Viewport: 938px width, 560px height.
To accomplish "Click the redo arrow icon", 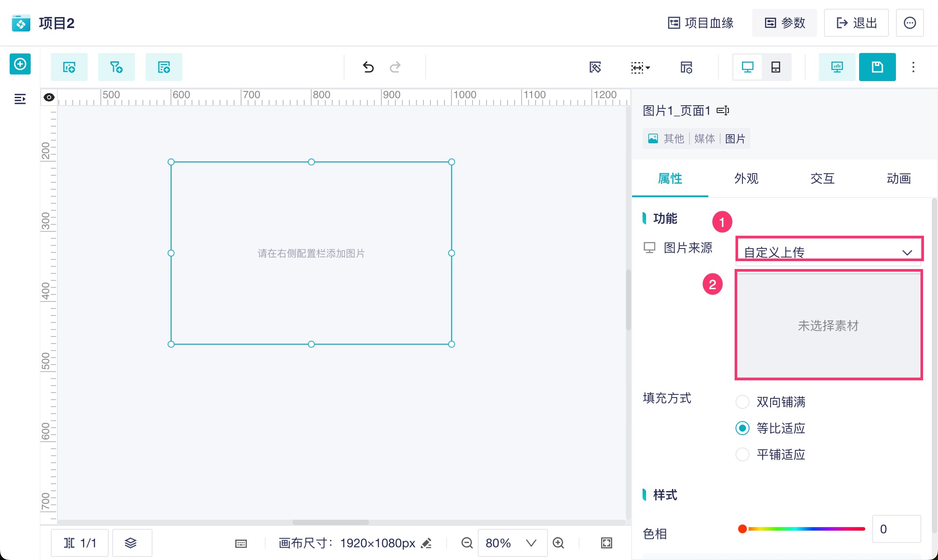I will click(x=395, y=67).
